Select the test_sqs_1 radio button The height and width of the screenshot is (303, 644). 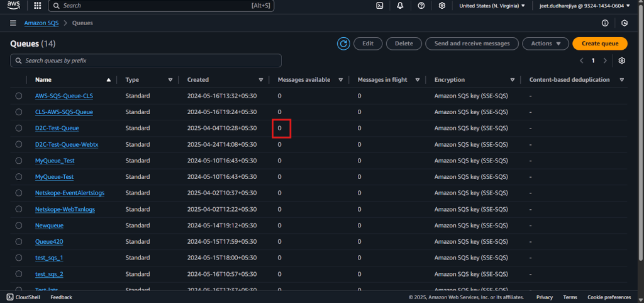click(19, 258)
